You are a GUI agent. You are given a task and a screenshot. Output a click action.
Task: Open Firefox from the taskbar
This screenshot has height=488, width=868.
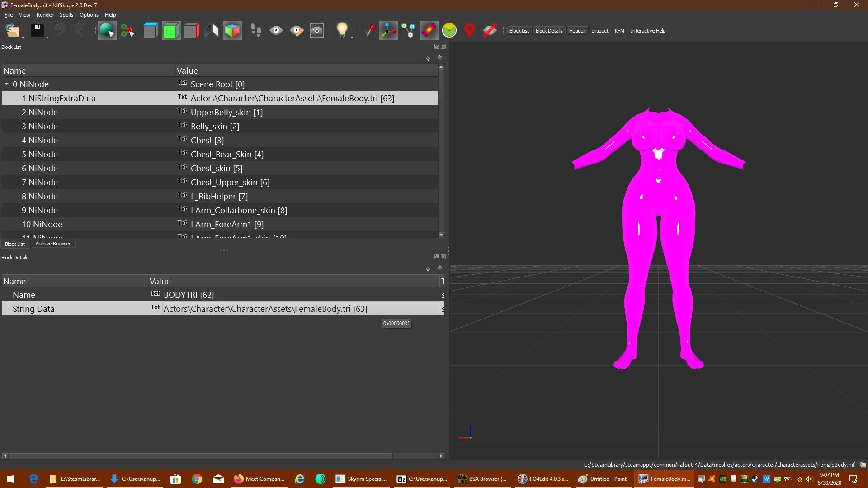coord(259,479)
